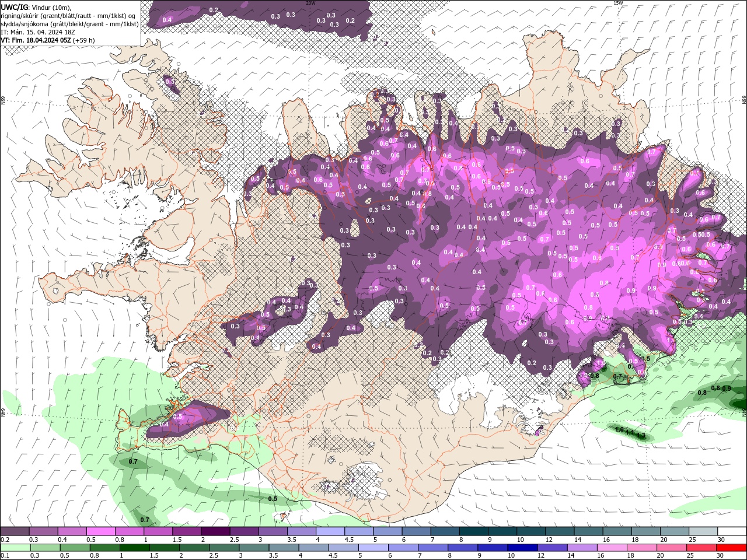Click 'VT: Fim. 18.04.2024 05Z (+59 h)' text
Screen dimensions: 747x560
[48, 40]
